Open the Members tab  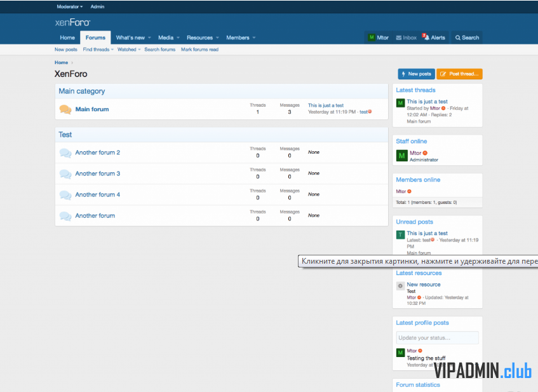[238, 37]
